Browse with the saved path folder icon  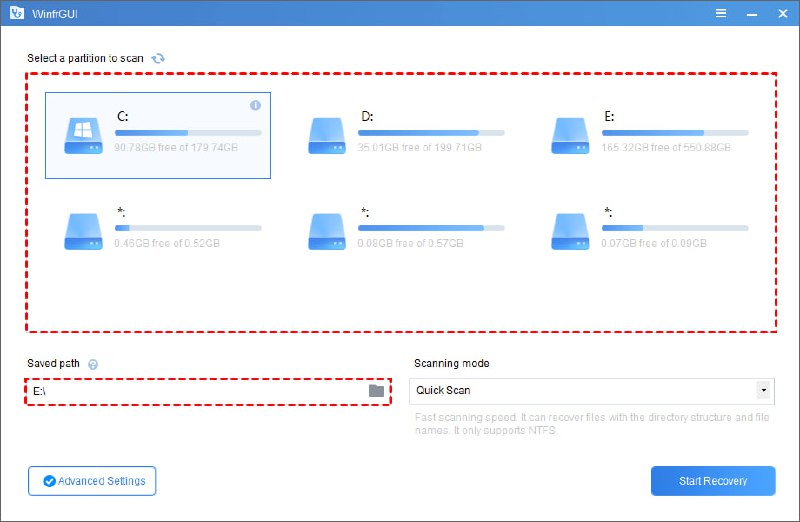(376, 391)
